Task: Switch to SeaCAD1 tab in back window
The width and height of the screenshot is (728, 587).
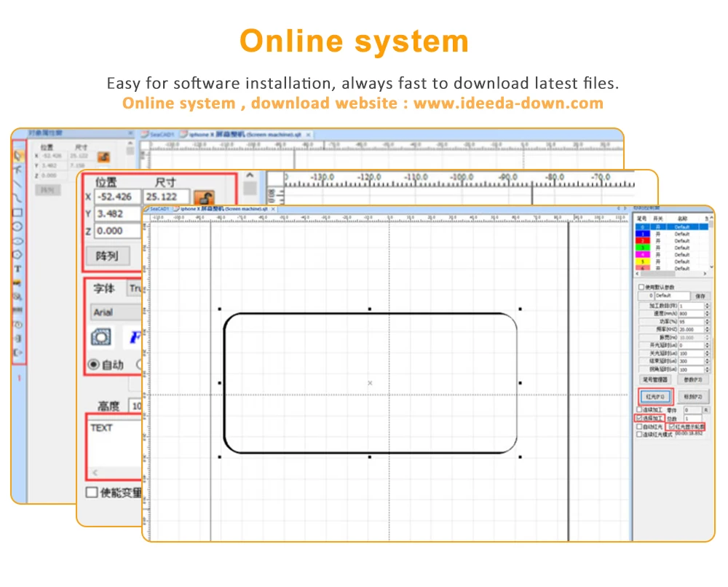Action: (158, 134)
